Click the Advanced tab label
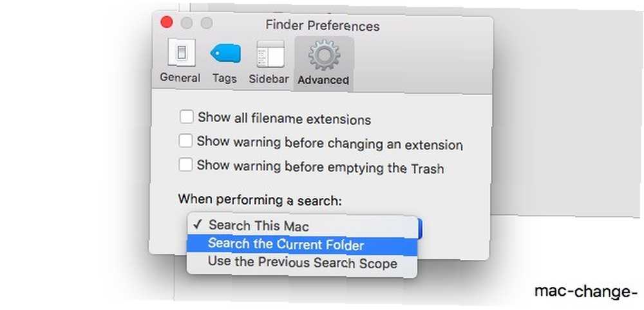This screenshot has width=644, height=310. point(323,80)
